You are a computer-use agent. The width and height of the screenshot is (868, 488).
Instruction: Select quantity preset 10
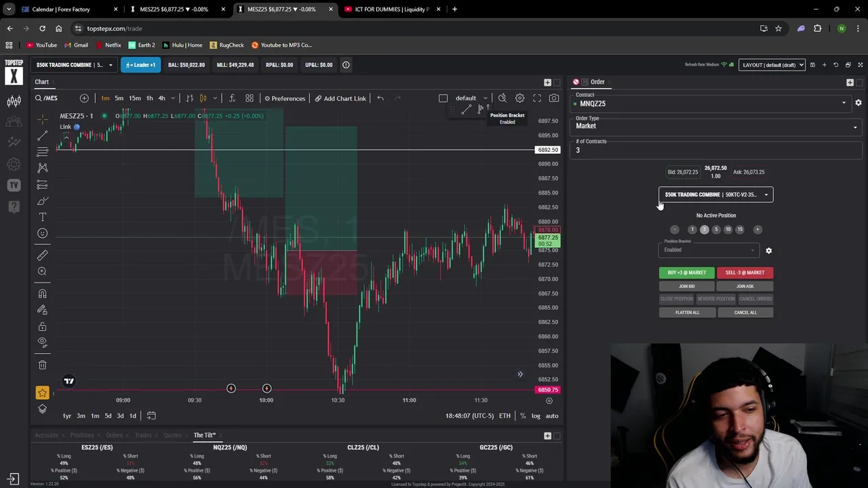coord(728,230)
